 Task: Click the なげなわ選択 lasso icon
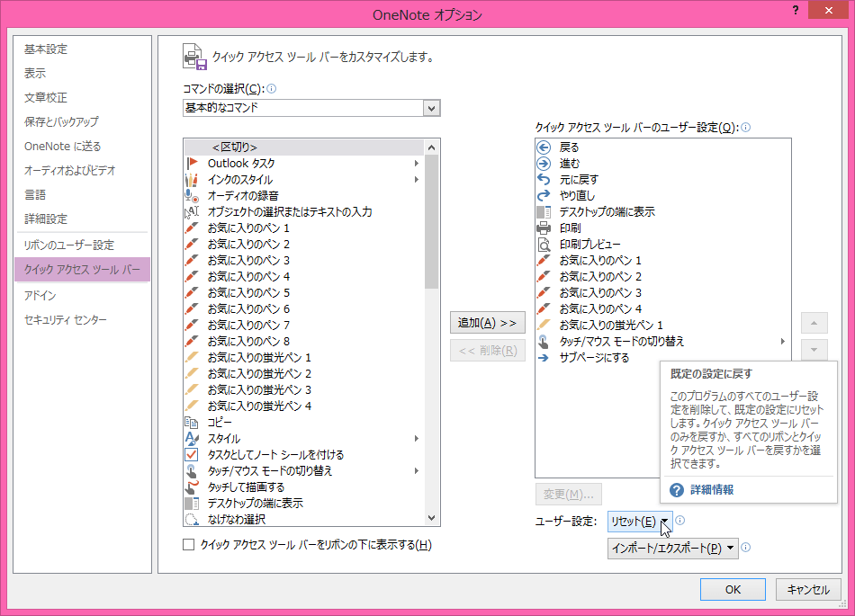pos(192,519)
